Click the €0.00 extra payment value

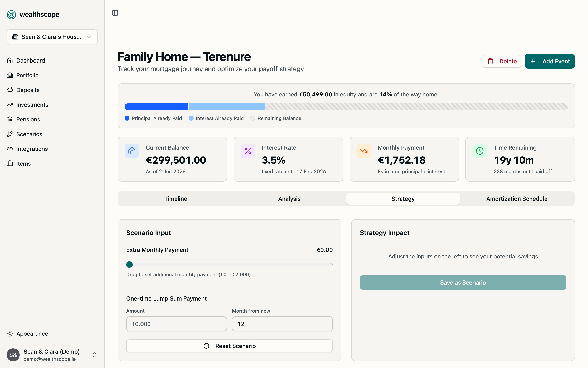(x=325, y=250)
